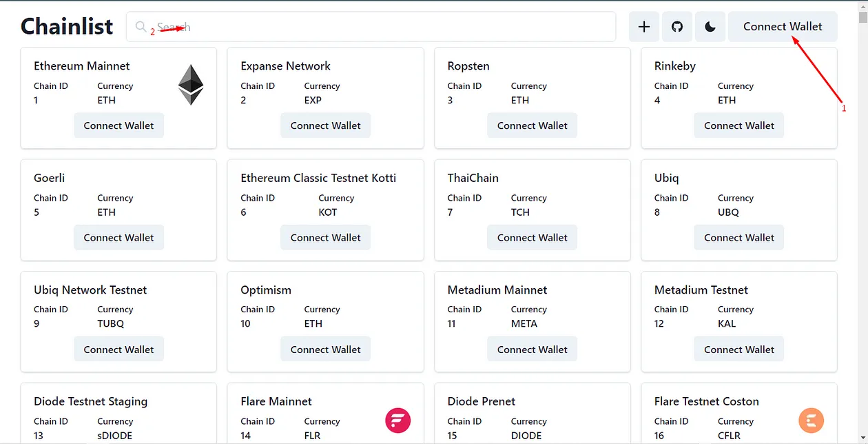Select the Expanse Network title
Screen dimensions: 868x444
coord(285,66)
